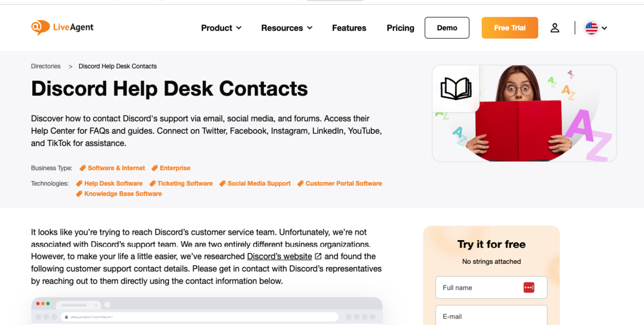
Task: Expand the Resources dropdown menu
Action: (x=287, y=28)
